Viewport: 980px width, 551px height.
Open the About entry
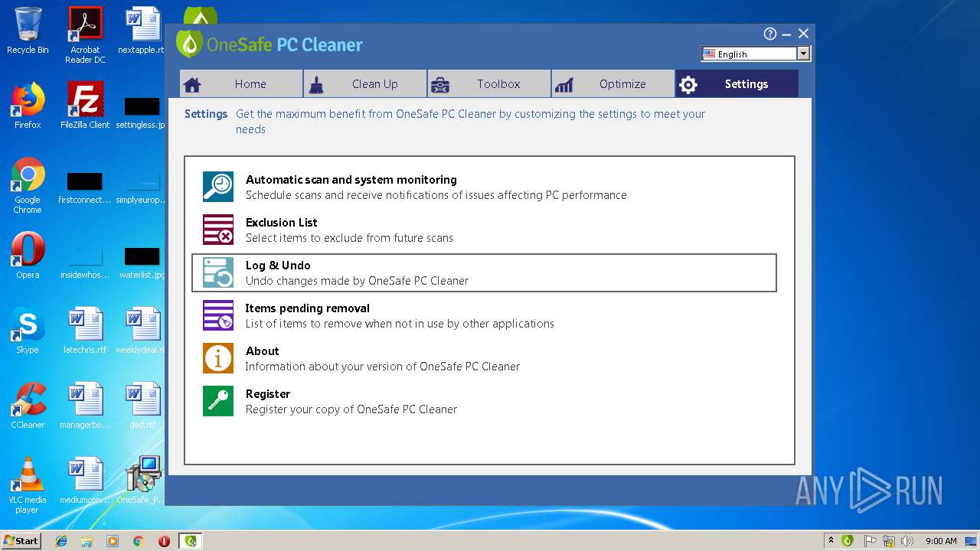click(484, 358)
